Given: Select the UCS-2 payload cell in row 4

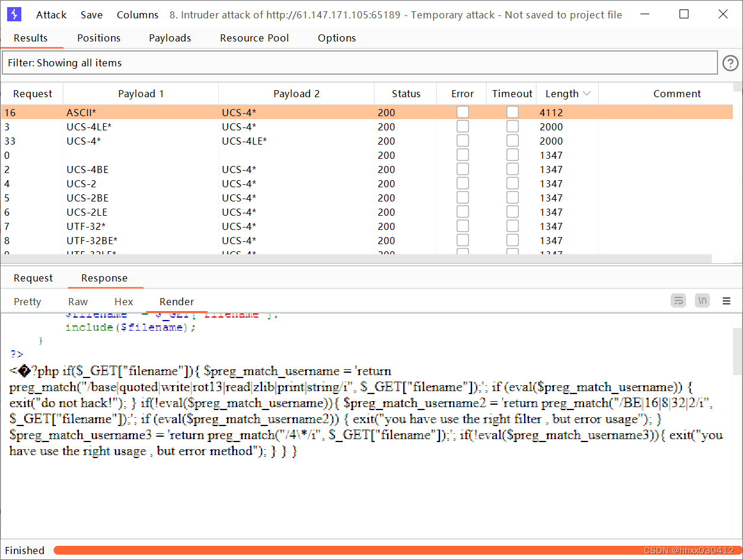Looking at the screenshot, I should [x=141, y=183].
